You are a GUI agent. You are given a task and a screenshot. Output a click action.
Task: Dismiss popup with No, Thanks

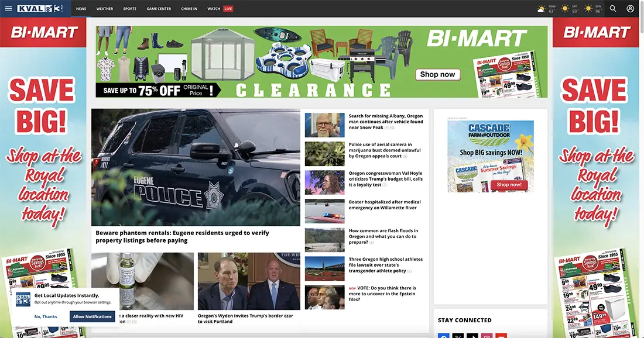tap(46, 317)
